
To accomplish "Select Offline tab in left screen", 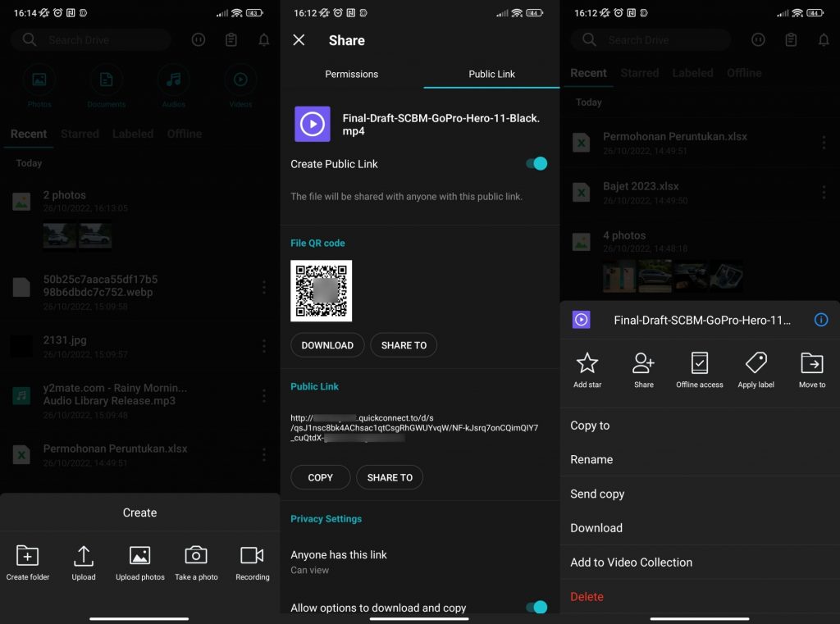I will point(185,134).
